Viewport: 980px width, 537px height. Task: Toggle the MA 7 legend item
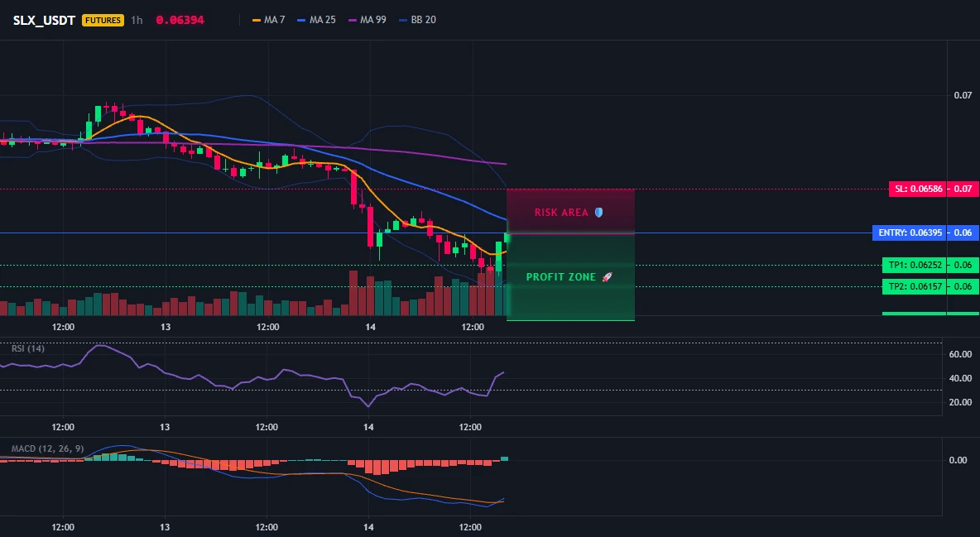click(x=268, y=20)
